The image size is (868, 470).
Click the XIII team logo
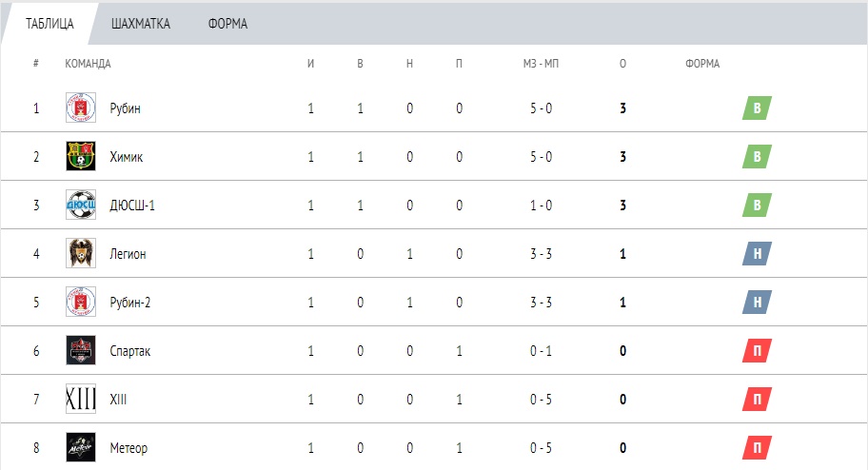coord(81,399)
